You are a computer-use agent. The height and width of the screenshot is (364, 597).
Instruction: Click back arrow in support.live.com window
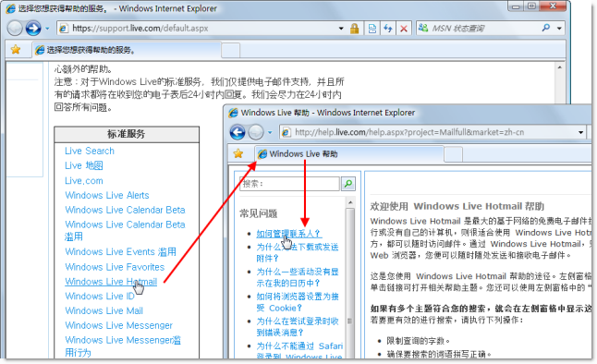tap(15, 28)
